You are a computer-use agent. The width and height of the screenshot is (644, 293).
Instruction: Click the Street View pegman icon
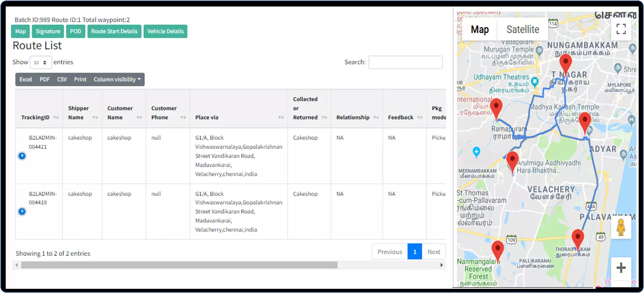621,227
